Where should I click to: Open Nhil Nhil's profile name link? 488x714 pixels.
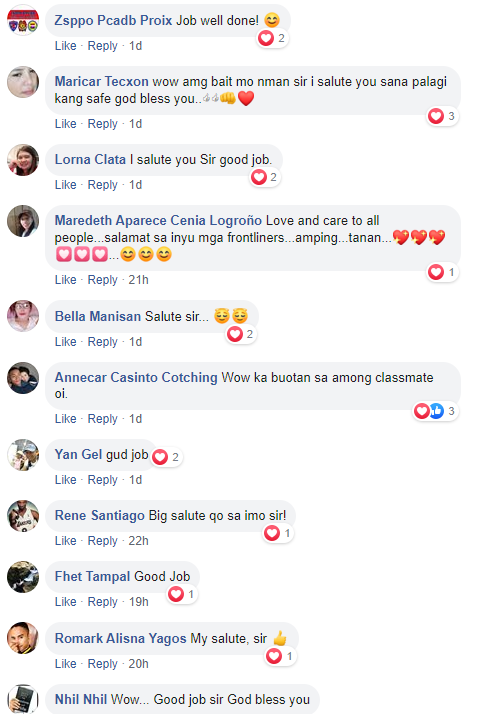pos(81,699)
